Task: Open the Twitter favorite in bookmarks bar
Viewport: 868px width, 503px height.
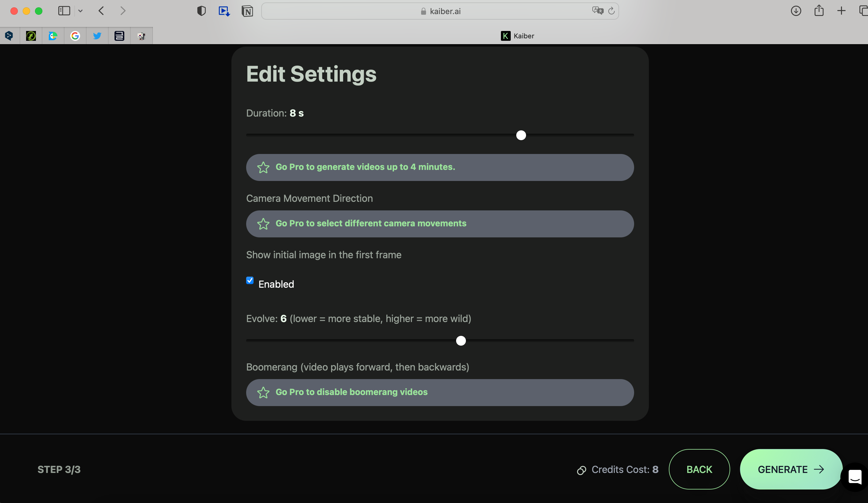Action: click(x=97, y=36)
